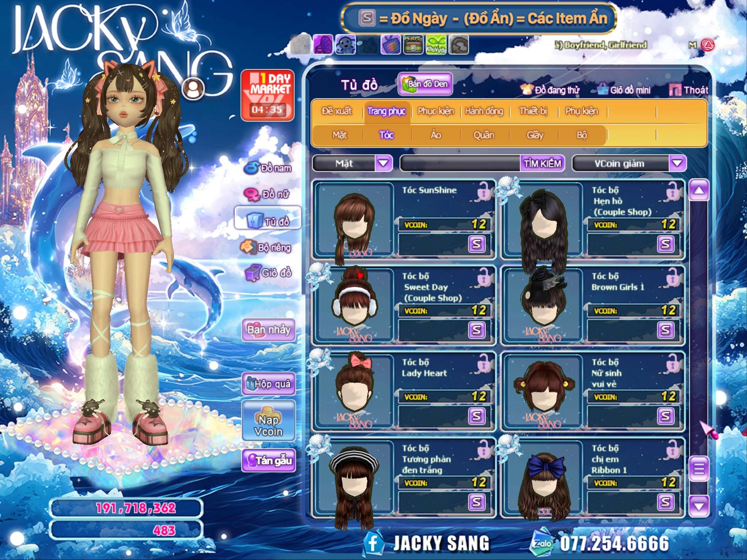Switch to the Trang phục tab
The height and width of the screenshot is (560, 747).
[x=386, y=111]
